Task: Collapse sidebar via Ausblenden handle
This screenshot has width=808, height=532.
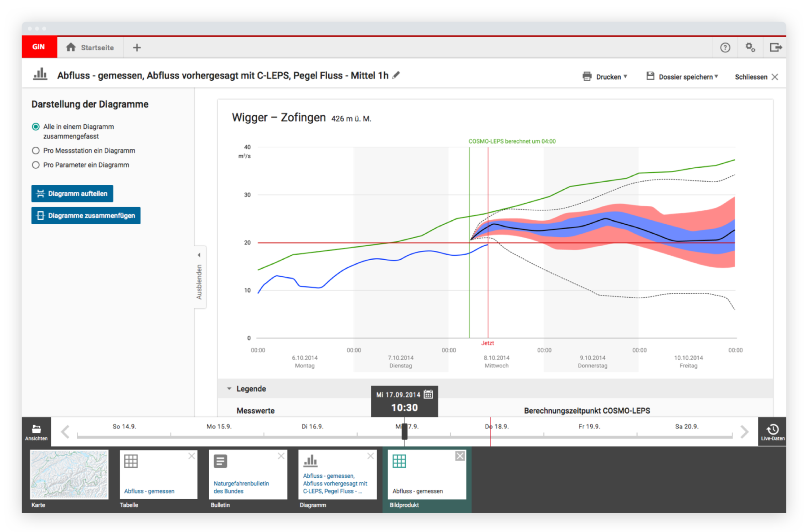Action: [x=199, y=277]
